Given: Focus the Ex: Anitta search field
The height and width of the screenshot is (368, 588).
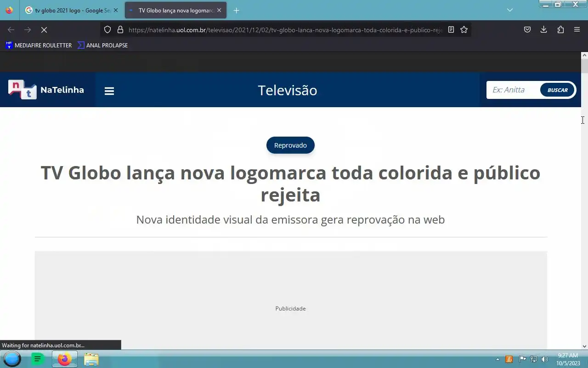Looking at the screenshot, I should click(514, 90).
